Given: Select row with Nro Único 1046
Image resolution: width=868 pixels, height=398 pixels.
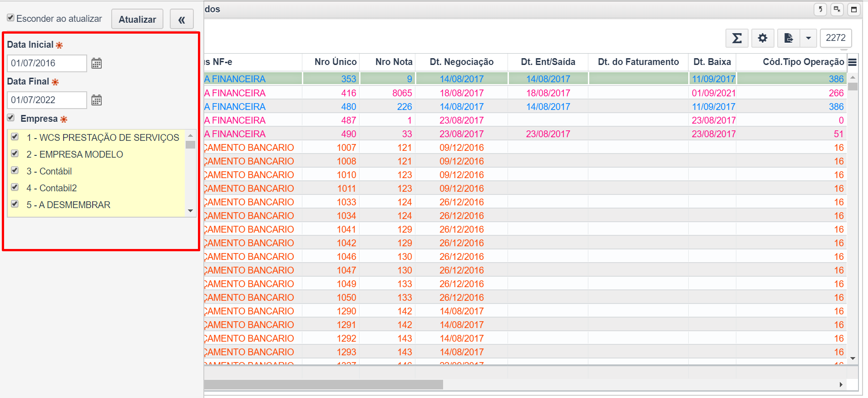Looking at the screenshot, I should click(525, 257).
